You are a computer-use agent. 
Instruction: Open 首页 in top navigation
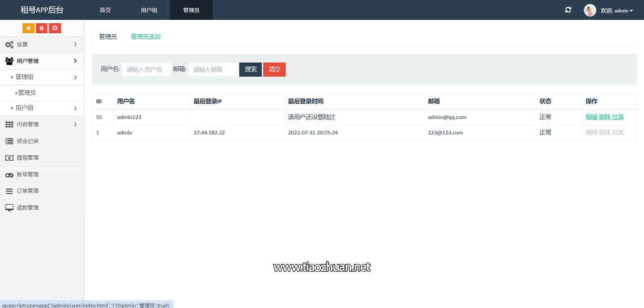105,10
